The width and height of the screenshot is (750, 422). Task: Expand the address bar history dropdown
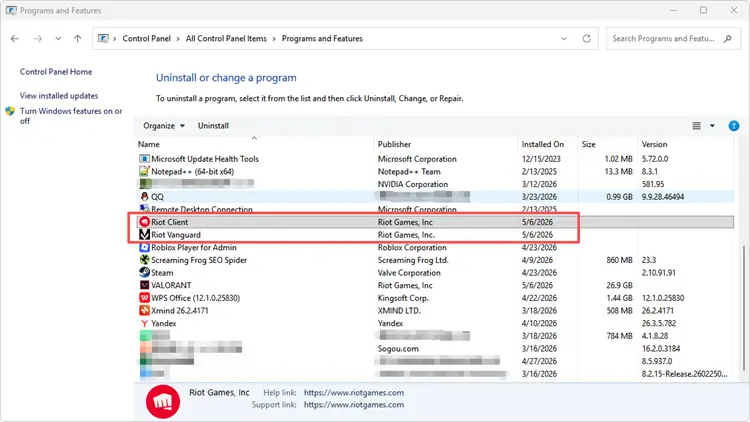pyautogui.click(x=564, y=39)
